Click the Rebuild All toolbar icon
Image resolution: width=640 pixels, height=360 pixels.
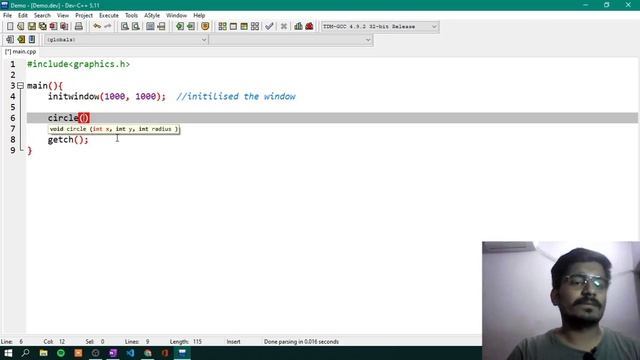tap(255, 27)
